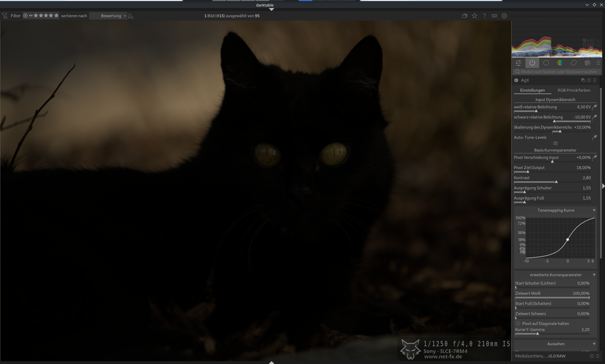Click the Auto-Tune-Levels eyedropper picker
Screen dimensions: 605x364
tap(594, 137)
